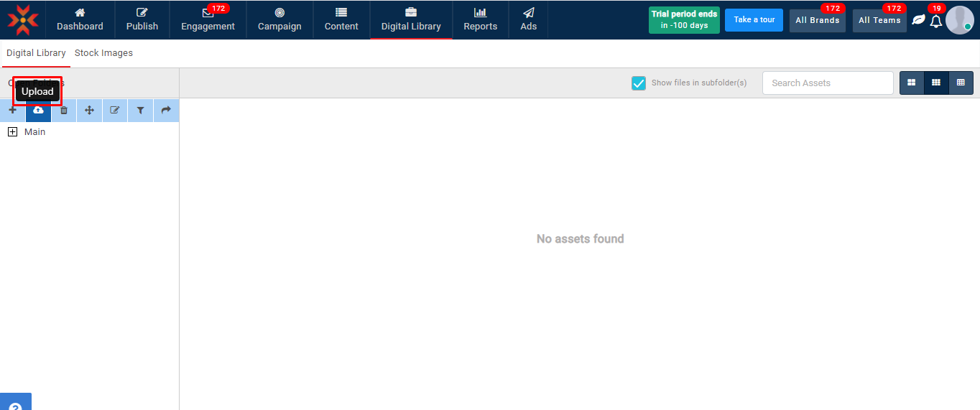This screenshot has height=410, width=980.
Task: Select the move arrows icon
Action: click(x=89, y=111)
